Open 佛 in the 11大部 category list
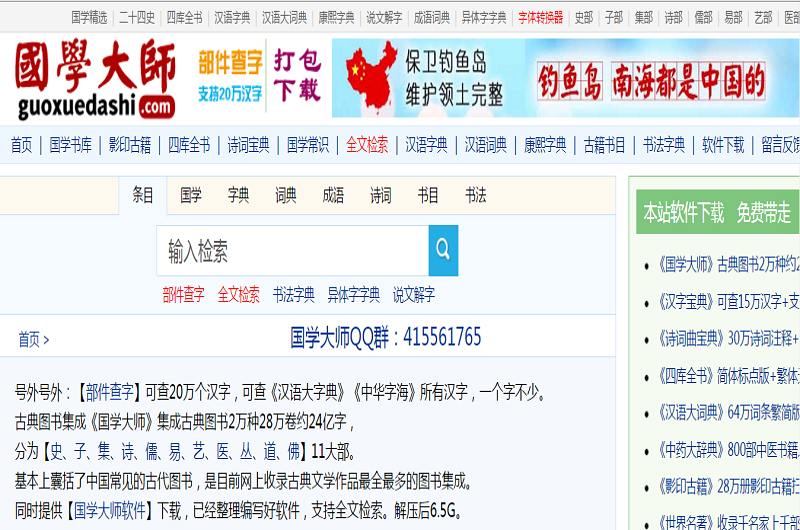 [x=294, y=451]
